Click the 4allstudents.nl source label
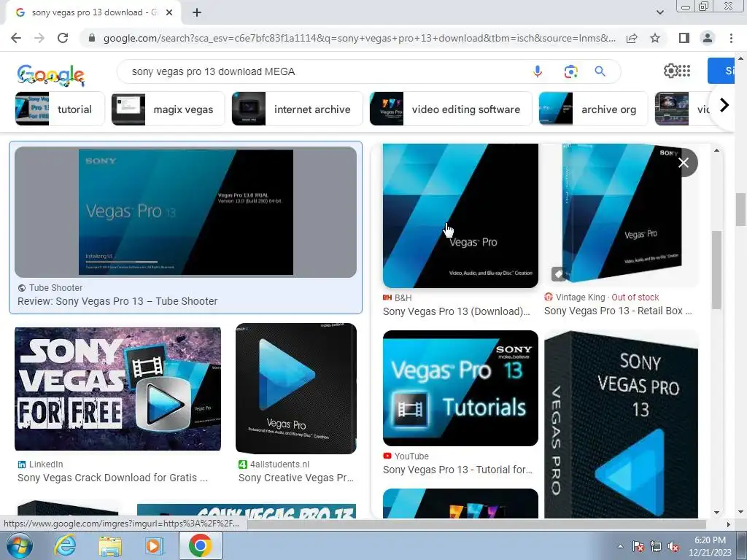The width and height of the screenshot is (747, 560). point(279,464)
